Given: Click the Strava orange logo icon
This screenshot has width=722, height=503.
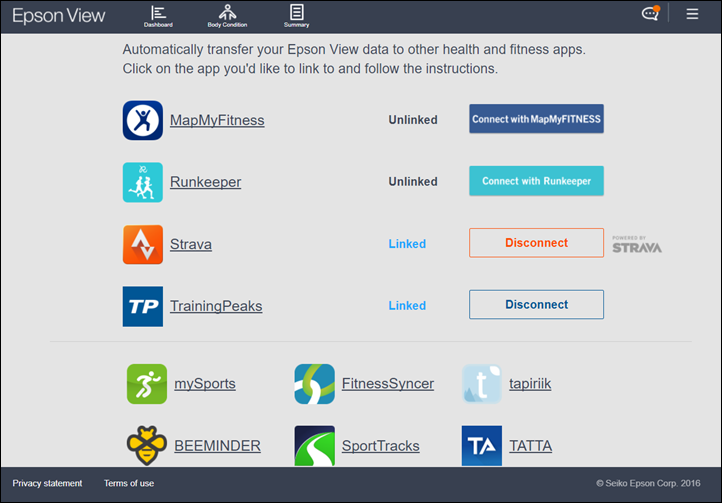Looking at the screenshot, I should coord(142,244).
